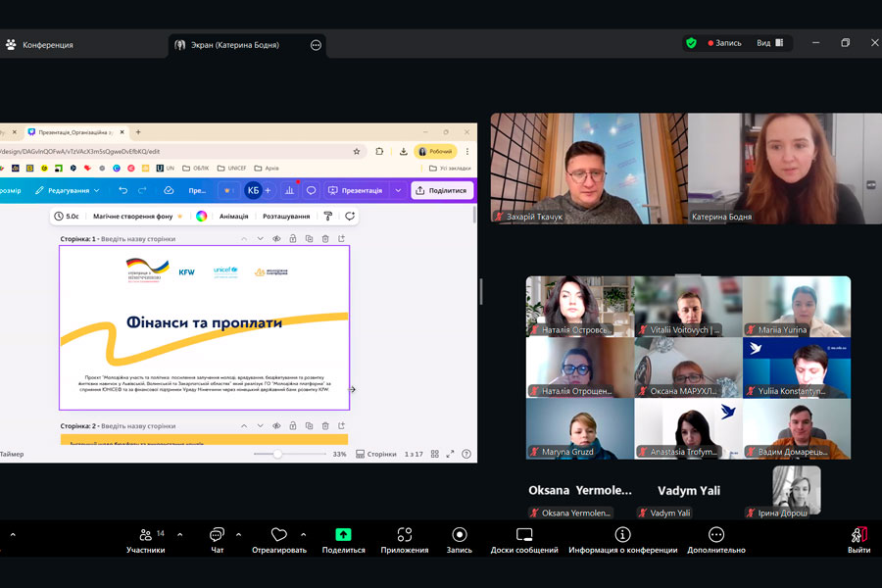Move page 2 down with the chevron
The width and height of the screenshot is (882, 588).
tap(260, 426)
